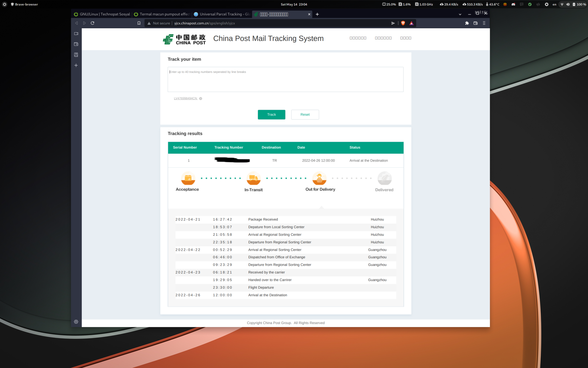Click the Serial Number column header
Screen dimensions: 588x368
click(x=185, y=148)
